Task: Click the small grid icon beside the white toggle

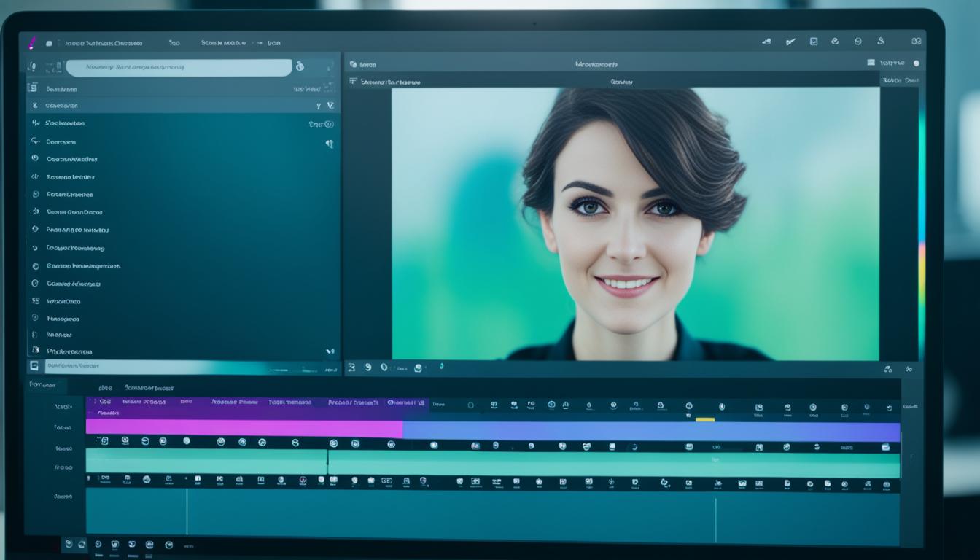Action: [871, 63]
